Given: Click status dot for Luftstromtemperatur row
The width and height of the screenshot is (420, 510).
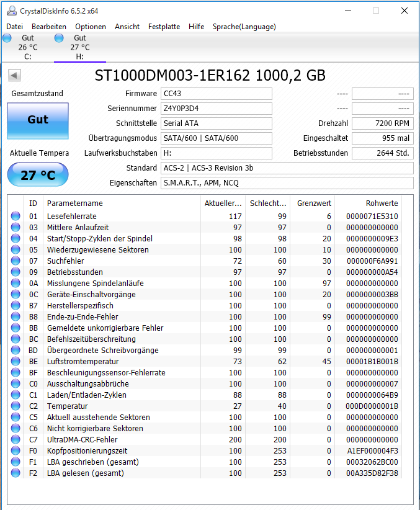Looking at the screenshot, I should pos(16,361).
